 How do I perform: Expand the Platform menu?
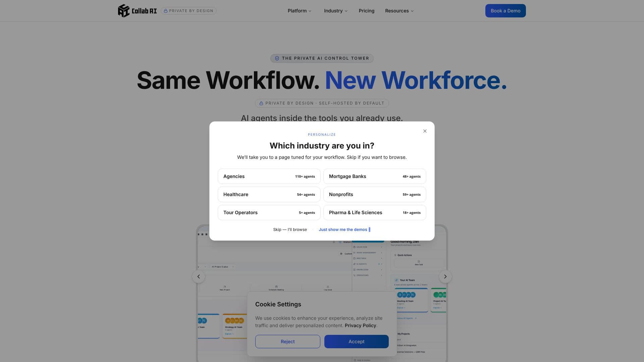point(300,11)
